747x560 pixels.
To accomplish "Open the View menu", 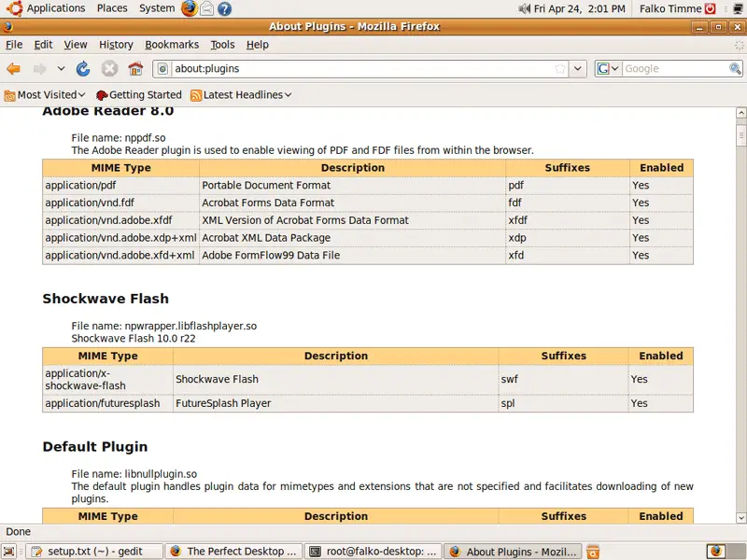I will pos(76,45).
